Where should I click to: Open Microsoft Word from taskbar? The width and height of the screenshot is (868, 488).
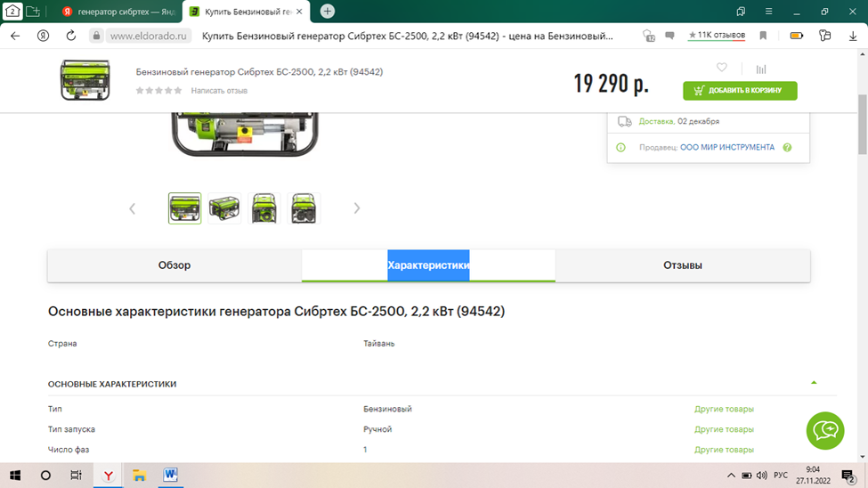tap(171, 476)
